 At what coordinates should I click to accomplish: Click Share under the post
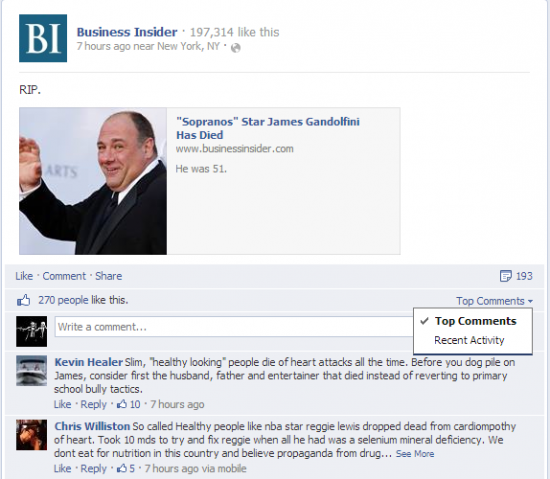pos(109,276)
